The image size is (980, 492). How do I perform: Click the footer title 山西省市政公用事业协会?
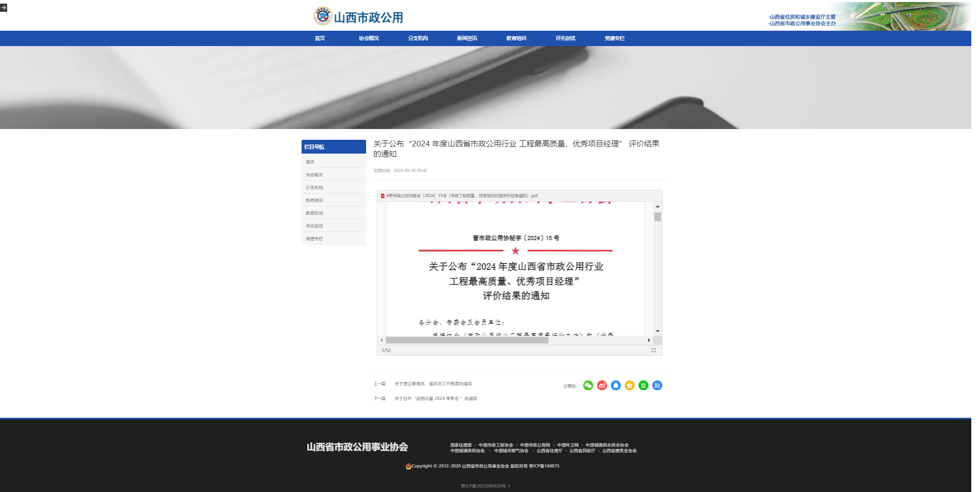(x=357, y=447)
